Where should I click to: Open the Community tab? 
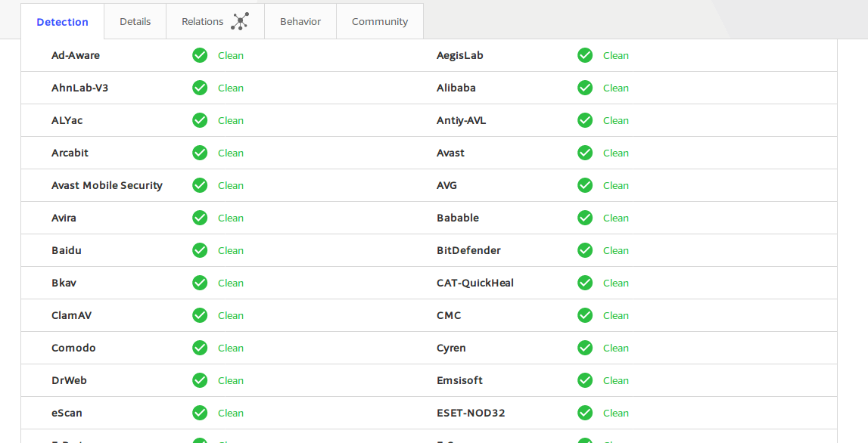pos(380,22)
